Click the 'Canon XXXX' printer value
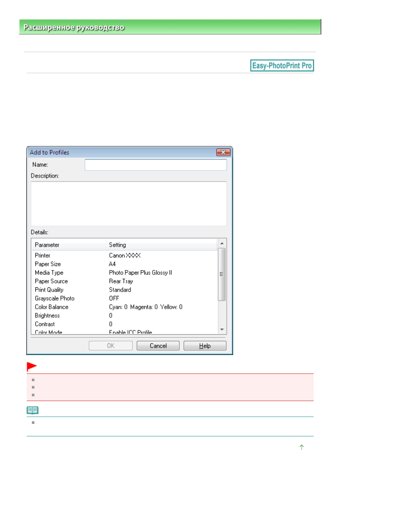 click(x=125, y=255)
